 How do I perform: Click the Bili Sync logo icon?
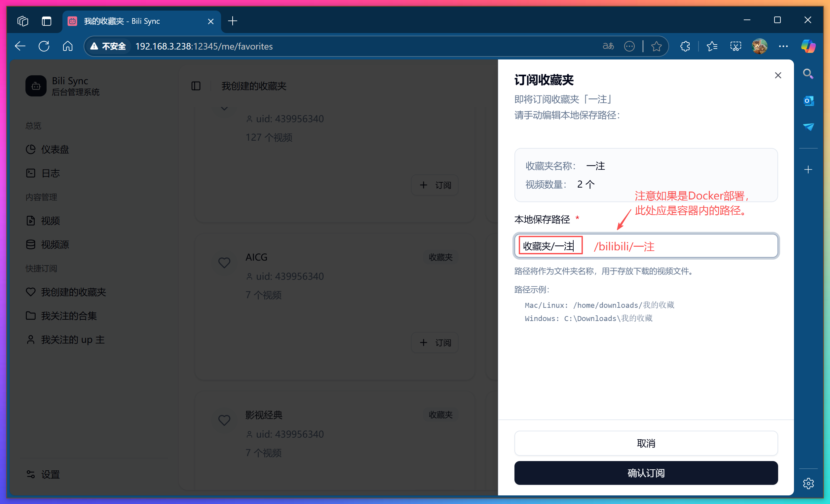click(36, 86)
